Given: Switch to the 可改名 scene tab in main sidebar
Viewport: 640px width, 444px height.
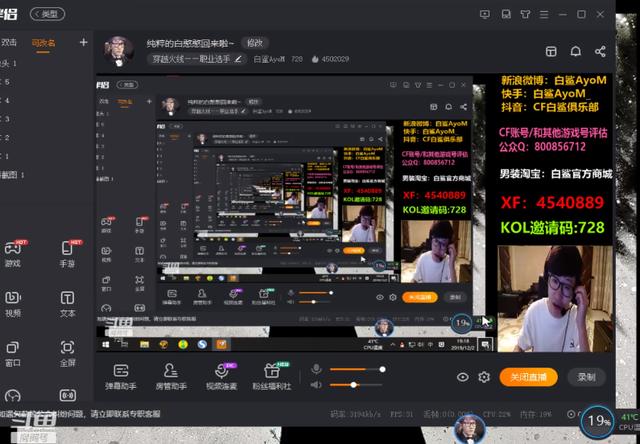Looking at the screenshot, I should [43, 43].
